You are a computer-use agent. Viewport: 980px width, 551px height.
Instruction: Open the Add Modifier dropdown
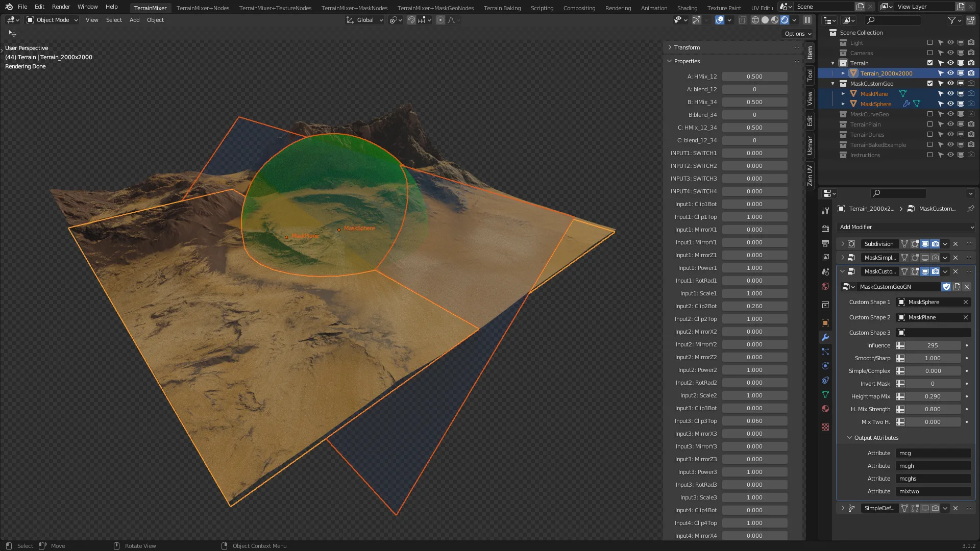[x=906, y=227]
